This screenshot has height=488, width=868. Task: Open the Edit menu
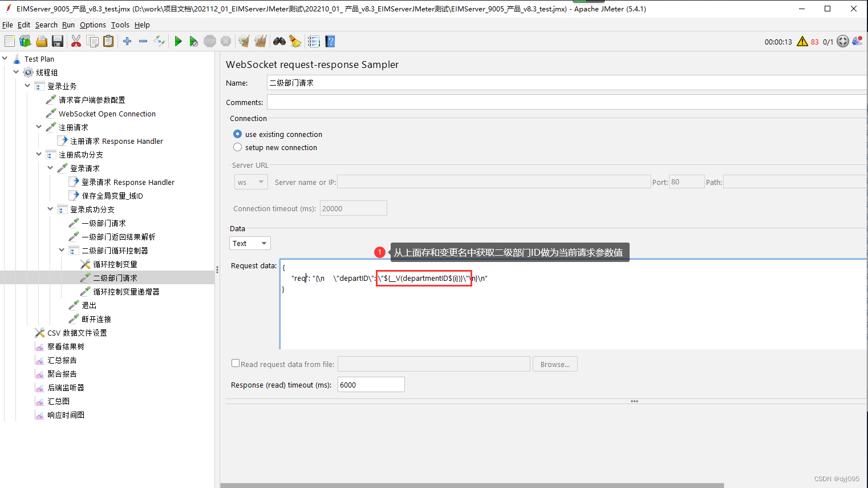(23, 25)
